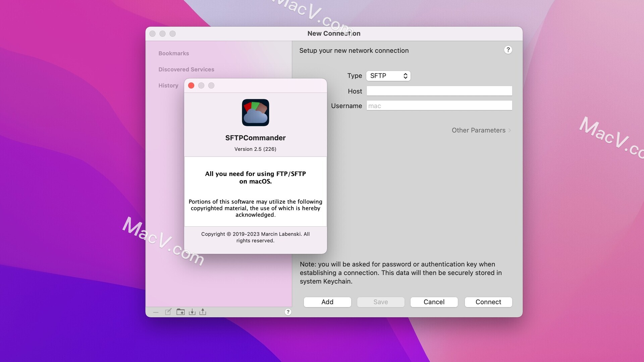Click the export bookmarks up-arrow icon
644x362 pixels.
click(203, 312)
